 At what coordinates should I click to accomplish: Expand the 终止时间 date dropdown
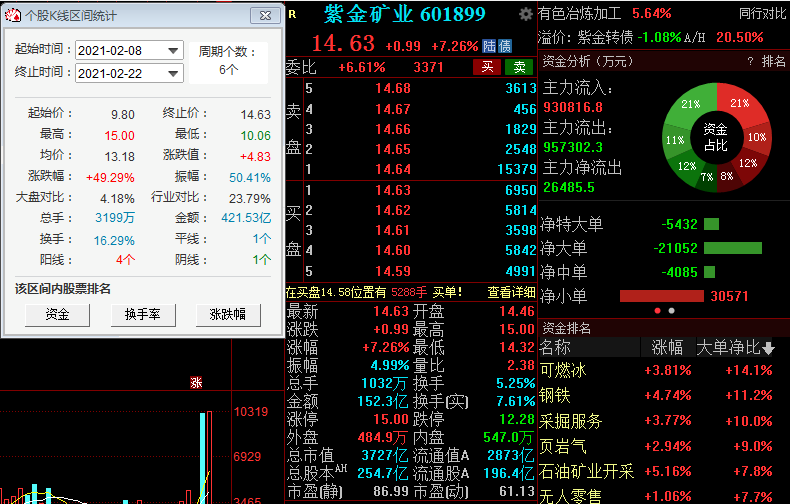pyautogui.click(x=173, y=74)
